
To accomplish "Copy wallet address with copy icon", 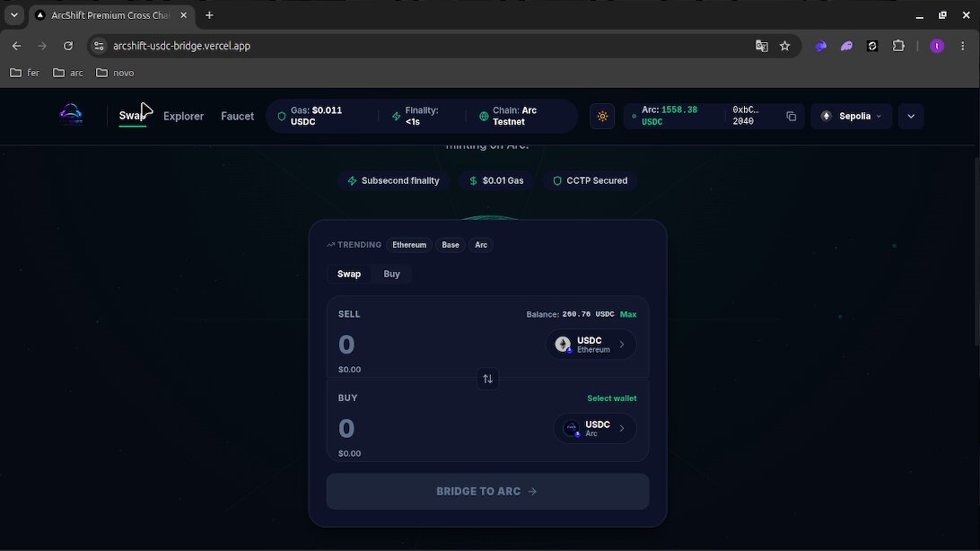I will [791, 116].
